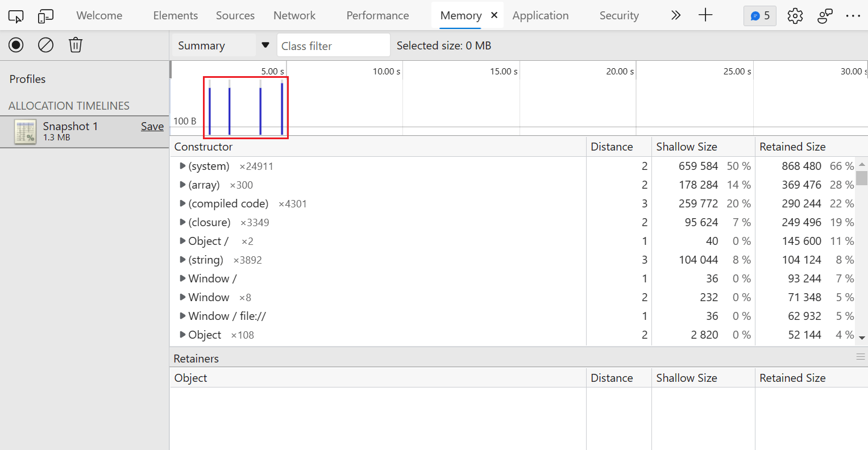Click the retained size value 249 496
Viewport: 868px width, 450px height.
pos(801,222)
